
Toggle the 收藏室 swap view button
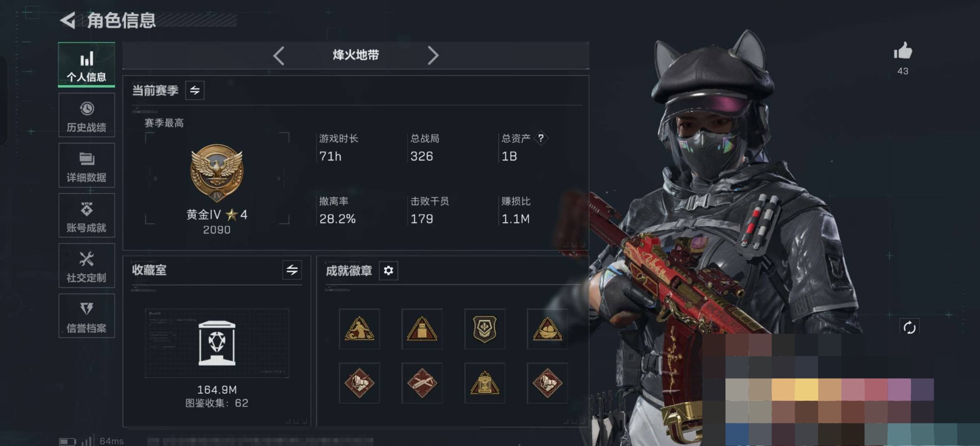coord(292,270)
